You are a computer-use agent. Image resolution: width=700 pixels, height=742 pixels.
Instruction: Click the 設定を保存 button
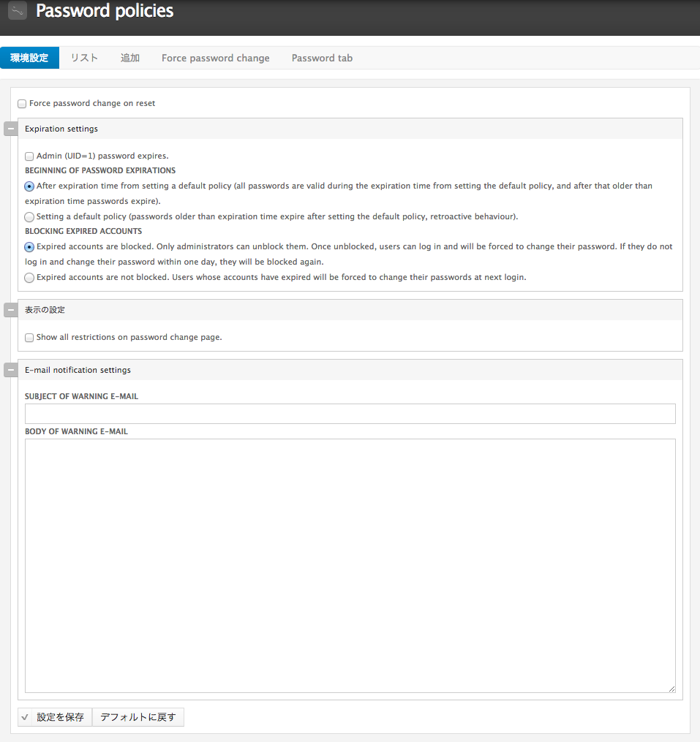(56, 717)
